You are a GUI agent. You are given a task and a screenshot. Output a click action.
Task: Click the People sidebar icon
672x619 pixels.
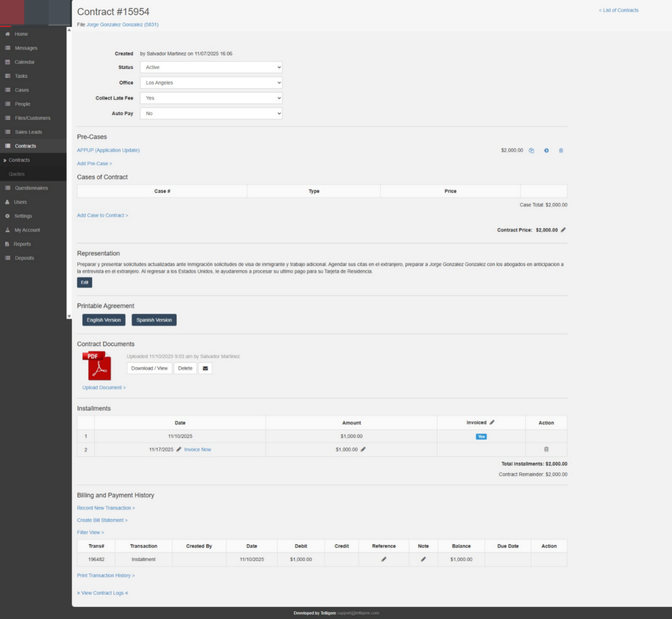[7, 104]
